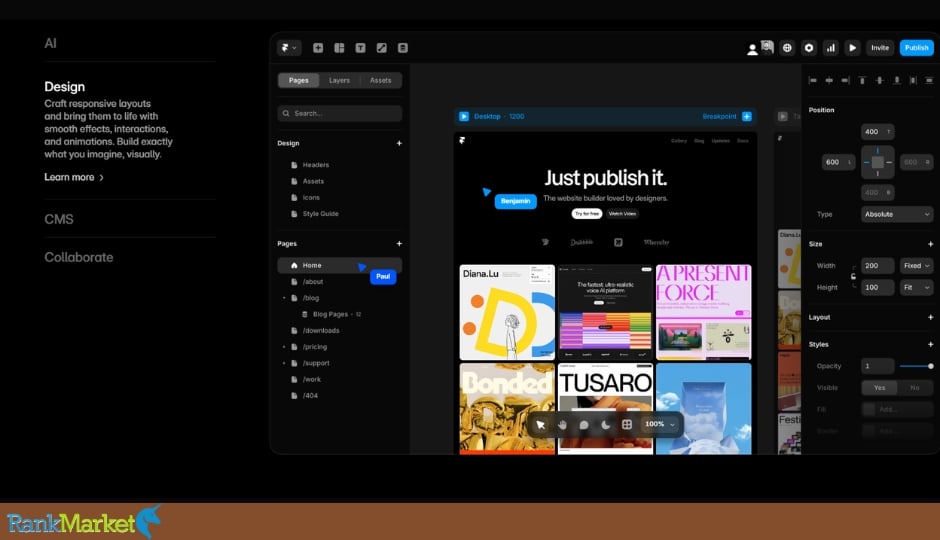Viewport: 940px width, 540px height.
Task: Align top edges icon
Action: coord(863,80)
